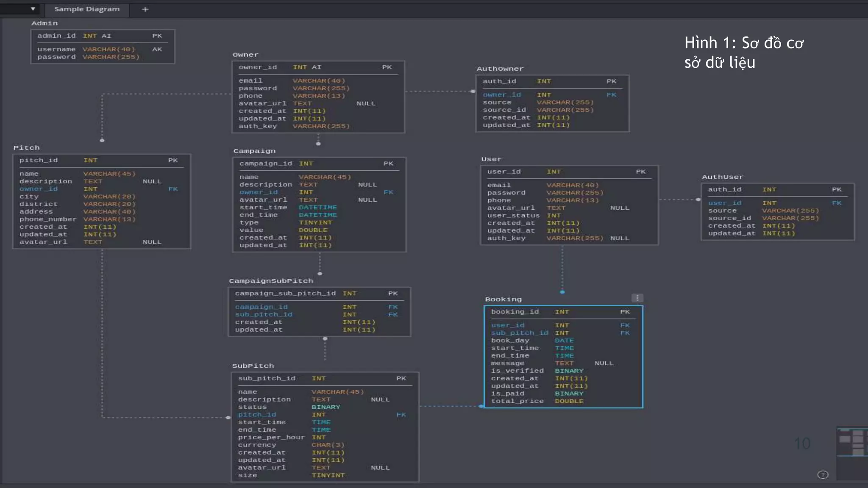Select the owner_id FK in Pitch table
This screenshot has height=488, width=868.
coord(39,189)
